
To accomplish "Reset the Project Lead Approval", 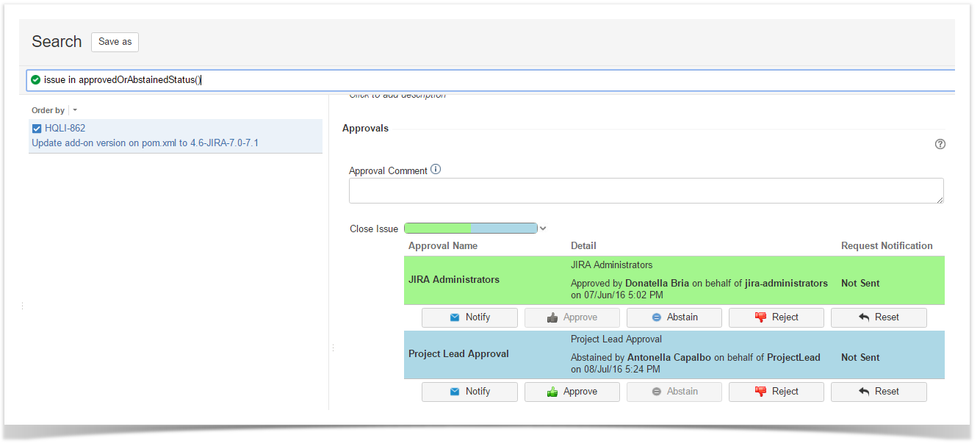I will point(878,392).
